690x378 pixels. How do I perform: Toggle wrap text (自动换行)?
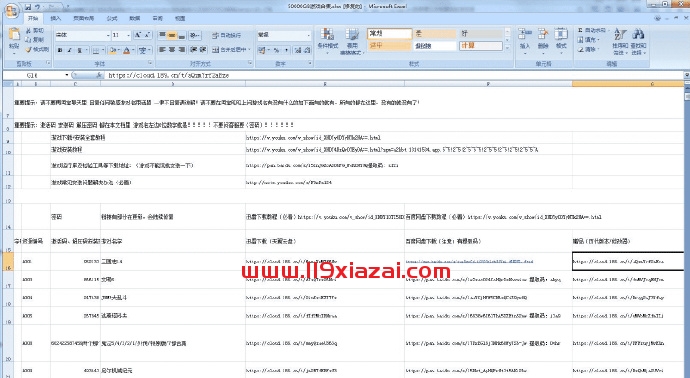pos(227,35)
